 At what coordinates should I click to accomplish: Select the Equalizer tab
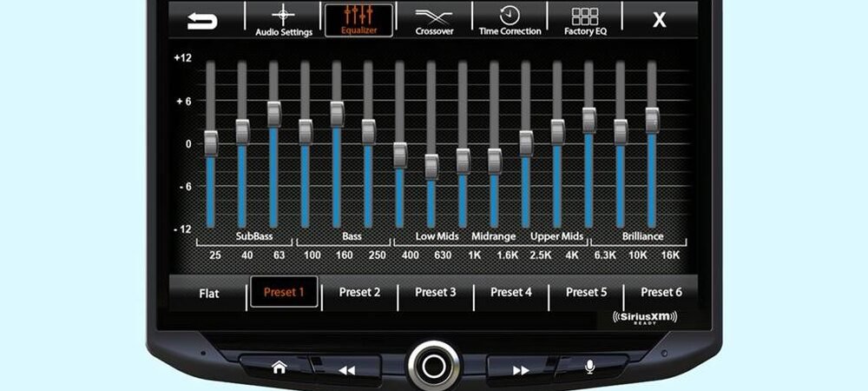(358, 21)
